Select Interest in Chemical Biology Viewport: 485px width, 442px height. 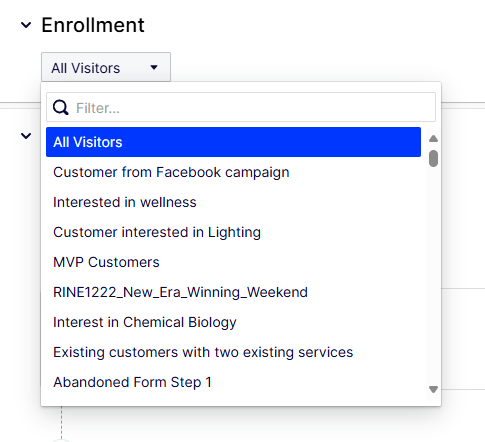click(x=233, y=322)
